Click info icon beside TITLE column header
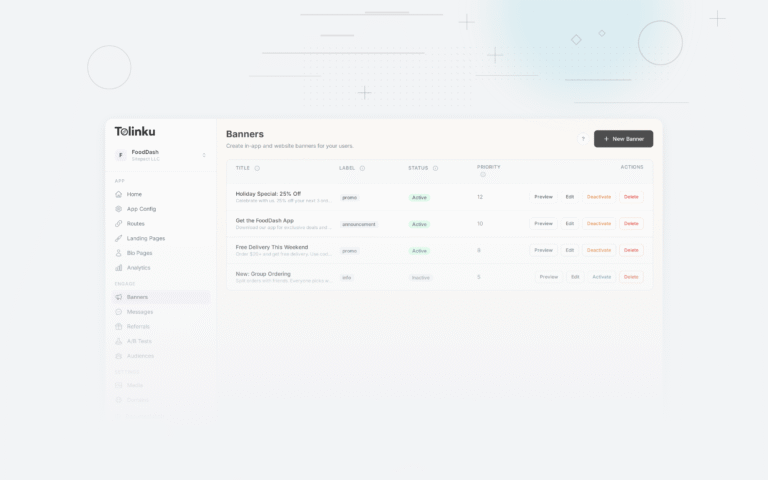768x480 pixels. (257, 168)
